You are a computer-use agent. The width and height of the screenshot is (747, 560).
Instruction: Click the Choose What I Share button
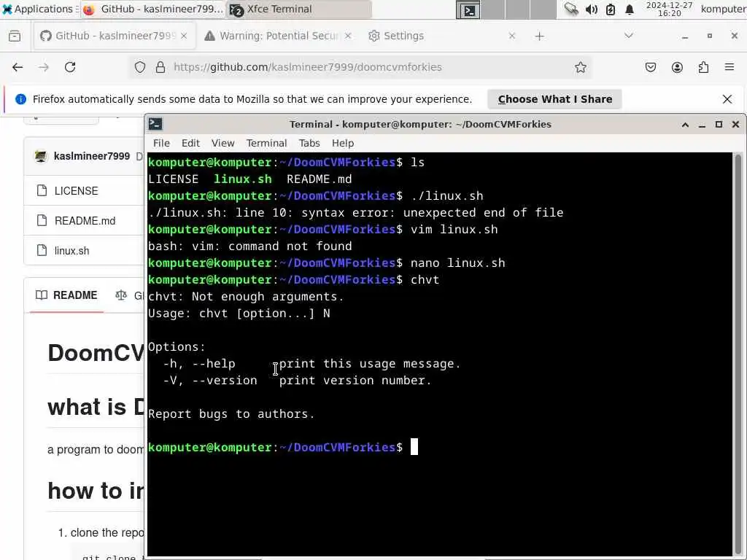pos(555,99)
